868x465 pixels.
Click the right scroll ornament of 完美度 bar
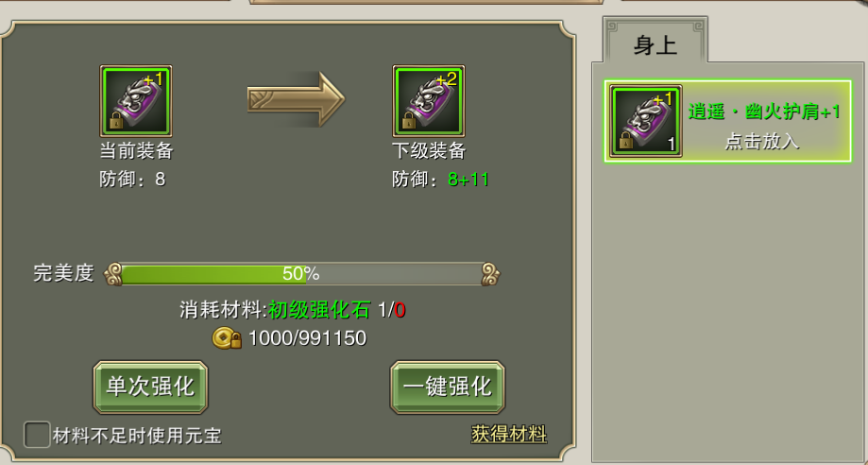[x=490, y=274]
